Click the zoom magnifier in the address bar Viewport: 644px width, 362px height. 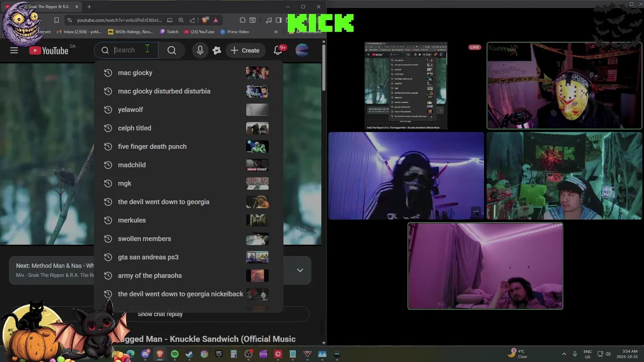pos(181,20)
